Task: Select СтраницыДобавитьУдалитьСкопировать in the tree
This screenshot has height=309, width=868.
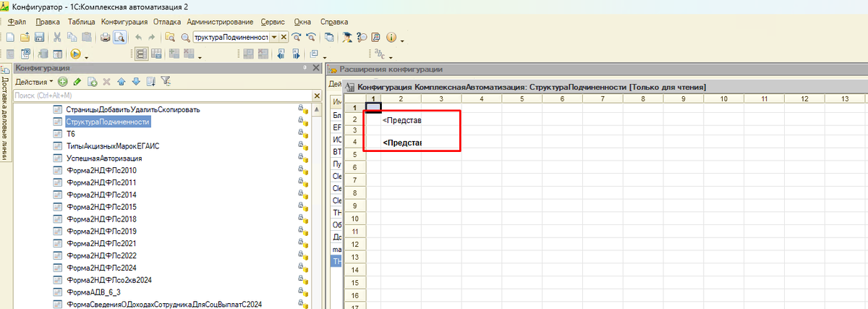Action: (133, 109)
